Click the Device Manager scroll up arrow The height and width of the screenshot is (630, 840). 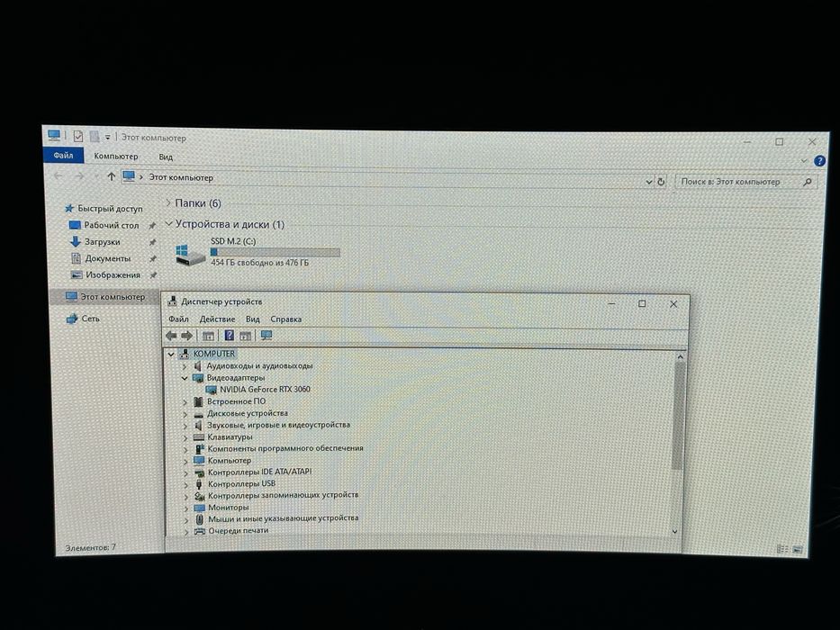tap(681, 356)
